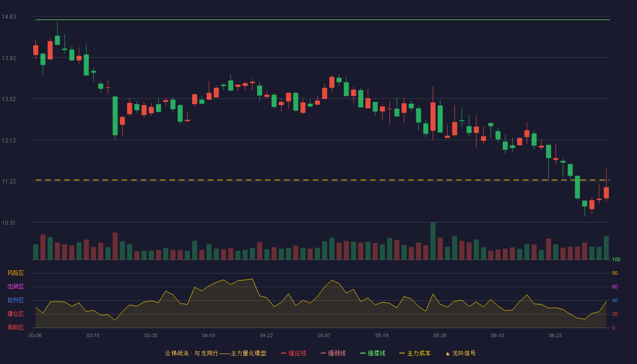
Task: Click the 龙吟信号 triangle legend icon
Action: (x=448, y=354)
